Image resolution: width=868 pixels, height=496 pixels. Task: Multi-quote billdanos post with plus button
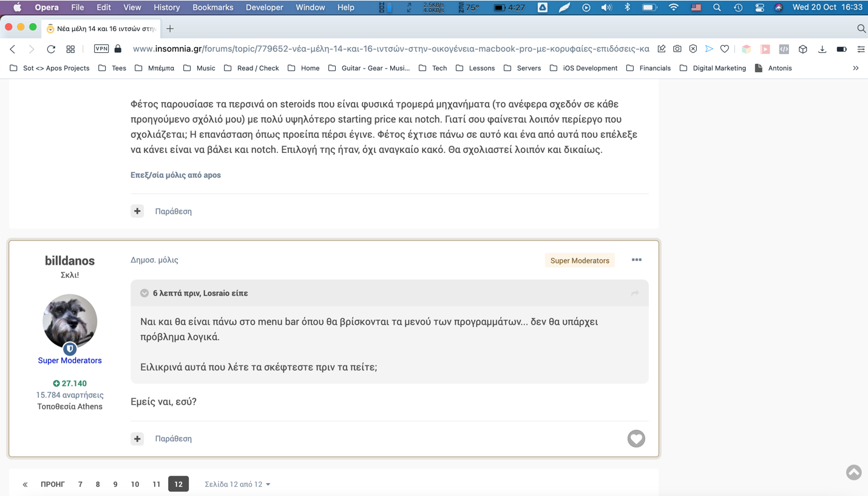click(137, 438)
